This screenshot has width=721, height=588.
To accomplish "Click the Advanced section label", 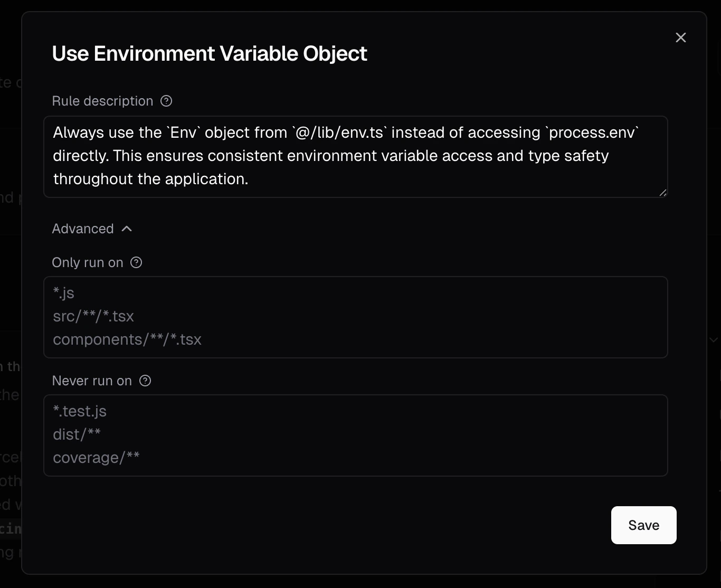I will tap(83, 229).
